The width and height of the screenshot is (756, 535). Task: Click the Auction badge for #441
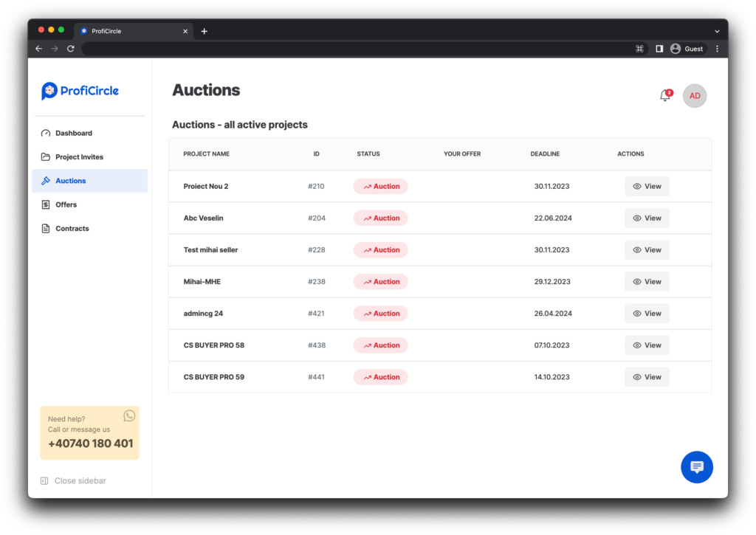tap(381, 377)
